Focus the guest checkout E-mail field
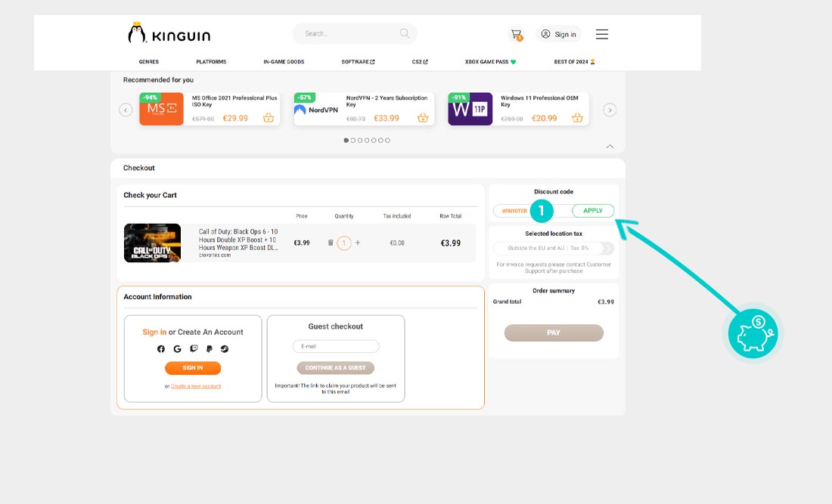This screenshot has width=832, height=504. (336, 346)
